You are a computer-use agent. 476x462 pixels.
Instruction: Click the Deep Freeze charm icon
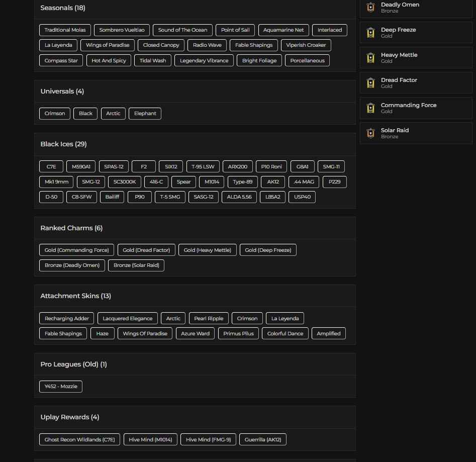[x=370, y=32]
